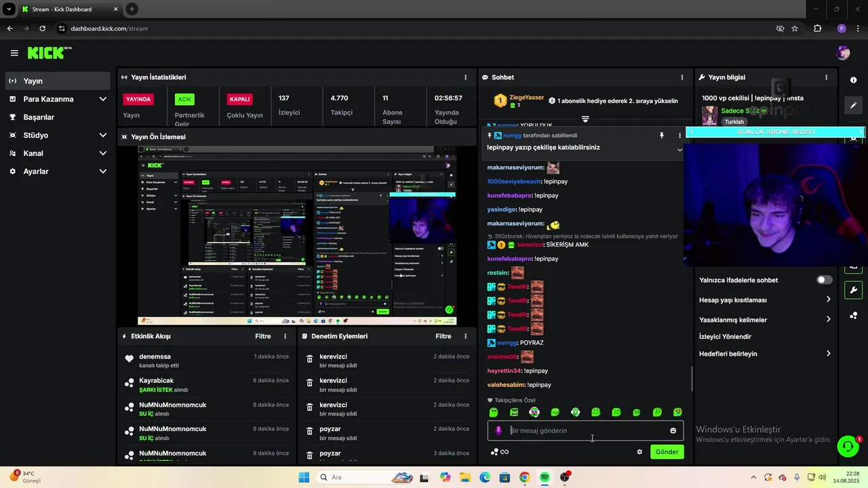Viewport: 868px width, 488px height.
Task: Click the Gönder button
Action: pos(667,452)
